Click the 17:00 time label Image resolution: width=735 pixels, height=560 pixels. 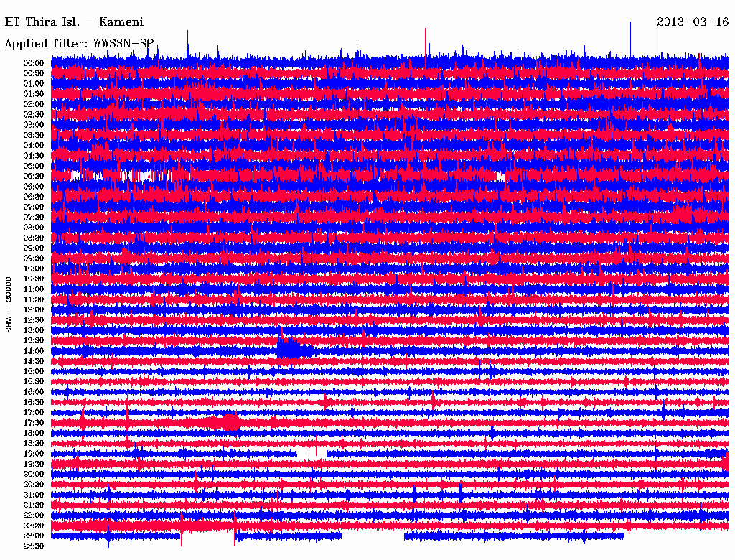coord(34,412)
